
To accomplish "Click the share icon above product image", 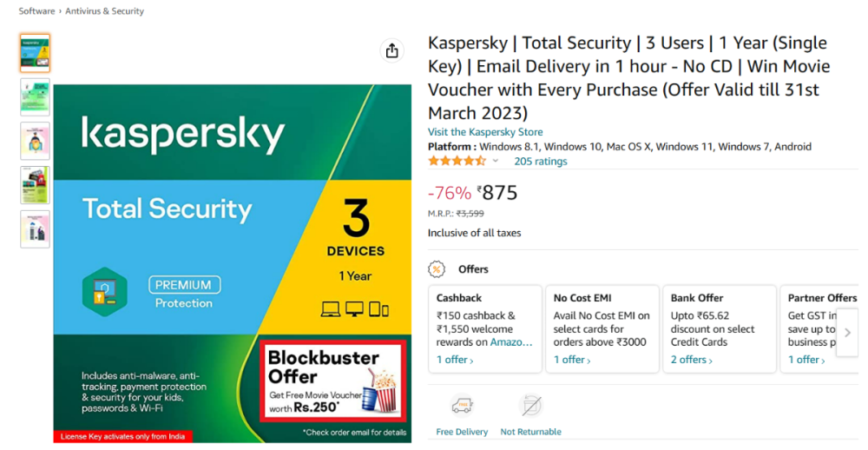I will 392,51.
